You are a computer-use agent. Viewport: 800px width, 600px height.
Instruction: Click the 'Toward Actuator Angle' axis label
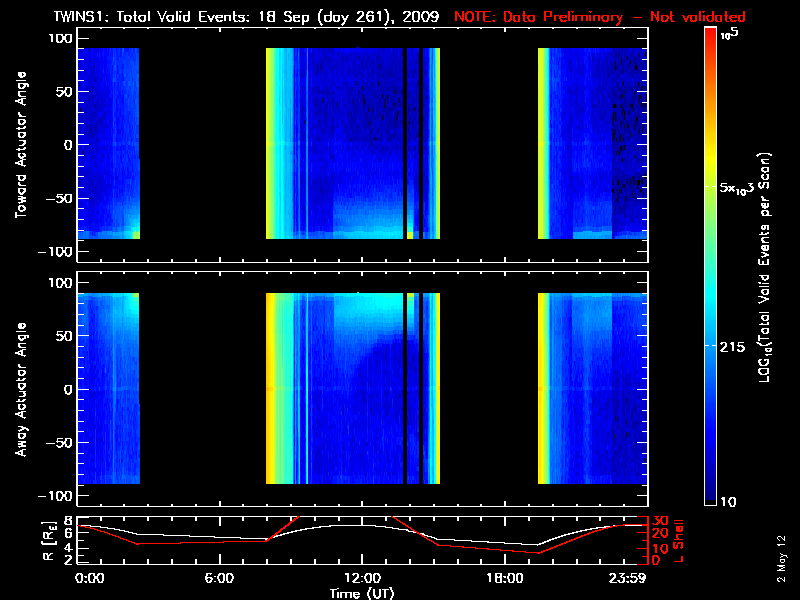coord(21,144)
